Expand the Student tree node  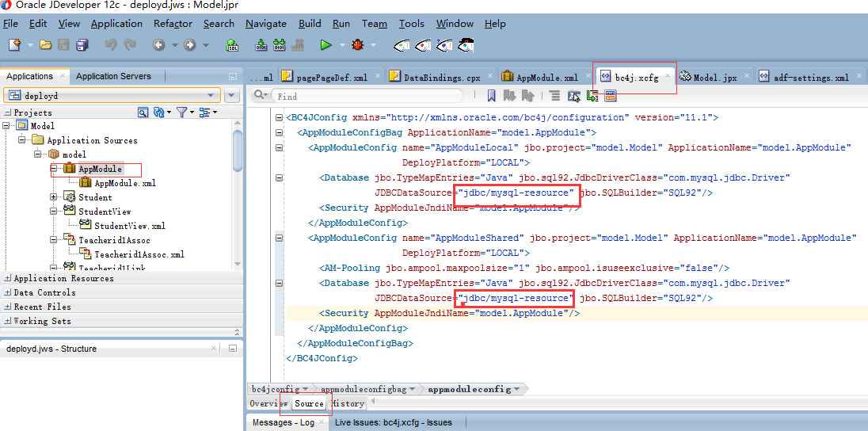pyautogui.click(x=54, y=197)
